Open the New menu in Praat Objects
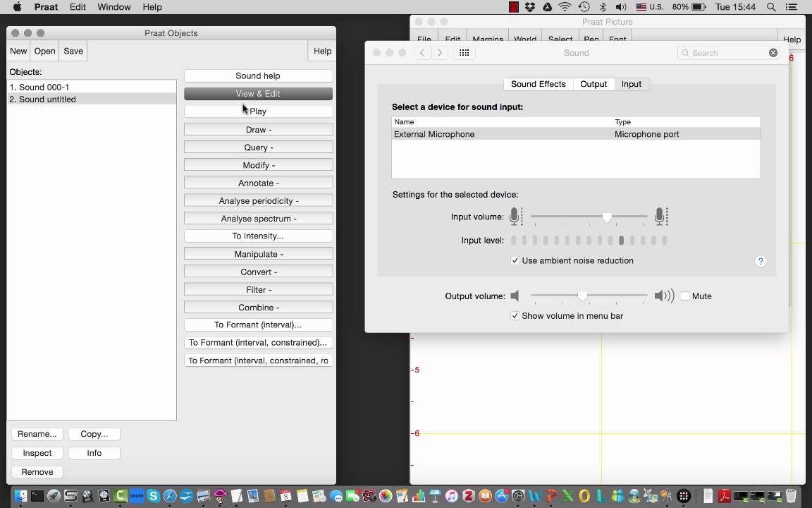Image resolution: width=812 pixels, height=508 pixels. coord(18,51)
